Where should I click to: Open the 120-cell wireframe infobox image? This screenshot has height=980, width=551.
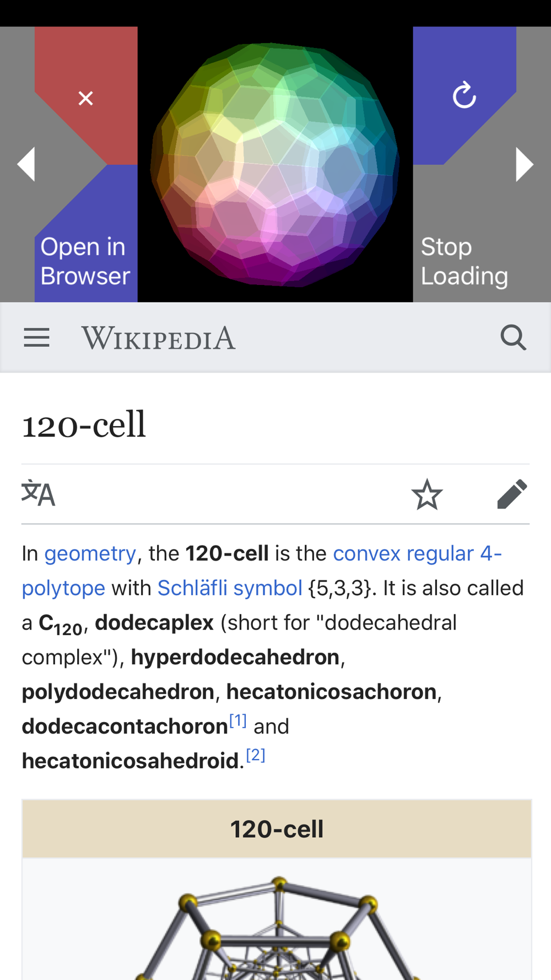pyautogui.click(x=277, y=926)
